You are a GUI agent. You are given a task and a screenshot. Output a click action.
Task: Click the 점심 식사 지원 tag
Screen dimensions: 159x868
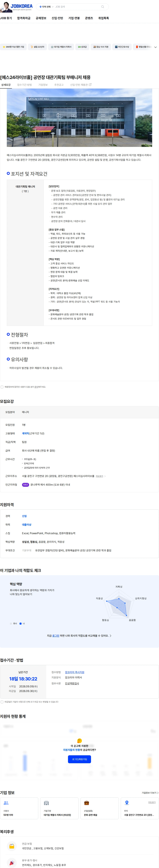pyautogui.click(x=101, y=47)
